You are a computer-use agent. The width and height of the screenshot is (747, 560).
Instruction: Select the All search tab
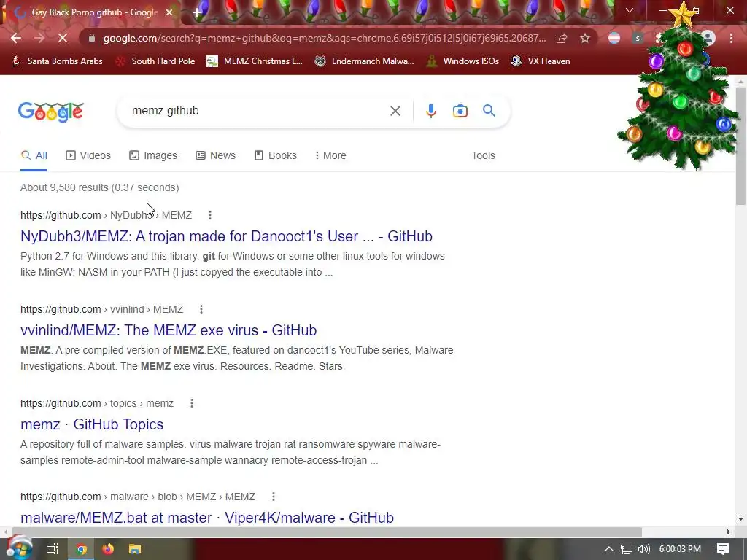[x=34, y=156]
